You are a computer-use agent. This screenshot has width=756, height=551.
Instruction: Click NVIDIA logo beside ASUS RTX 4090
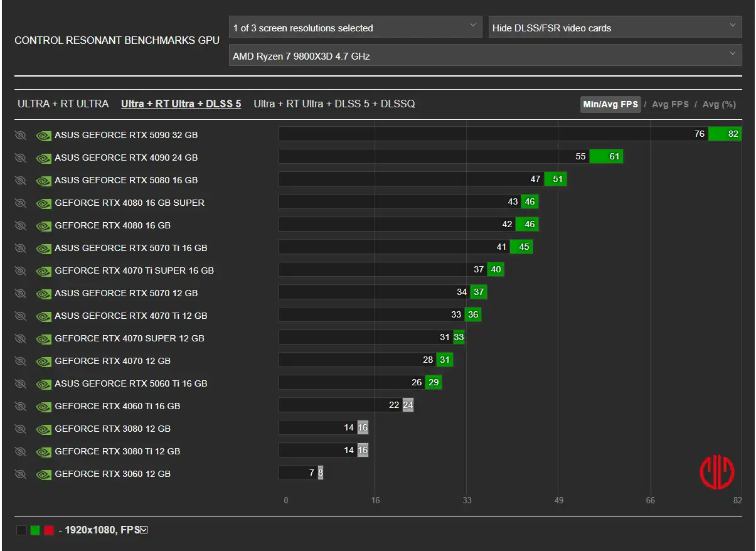pyautogui.click(x=44, y=158)
